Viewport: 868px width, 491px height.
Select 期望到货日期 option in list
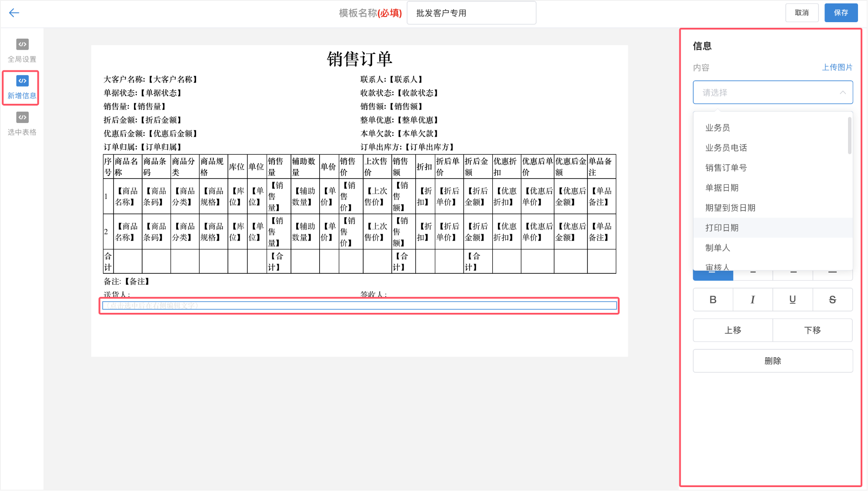(x=730, y=208)
